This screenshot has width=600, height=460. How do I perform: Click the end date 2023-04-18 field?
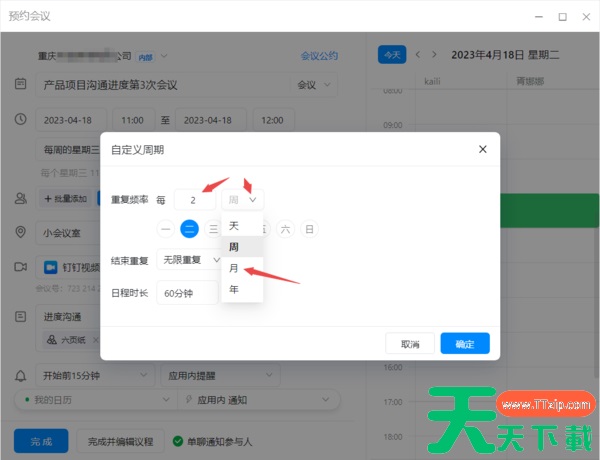[x=211, y=120]
